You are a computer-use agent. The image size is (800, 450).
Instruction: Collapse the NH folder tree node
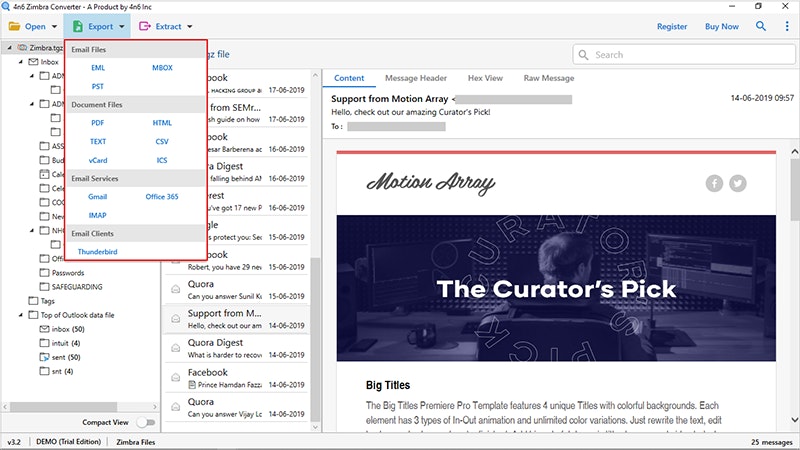tap(32, 231)
